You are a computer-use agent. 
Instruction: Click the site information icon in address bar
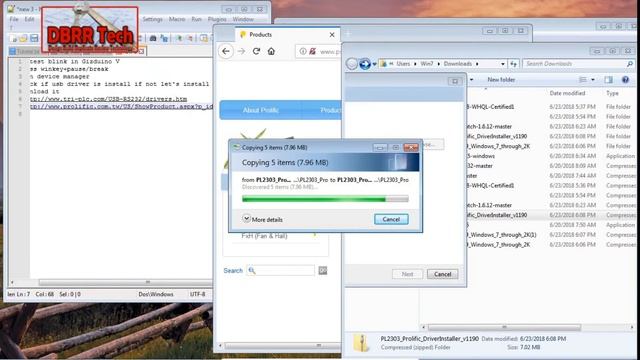click(303, 51)
